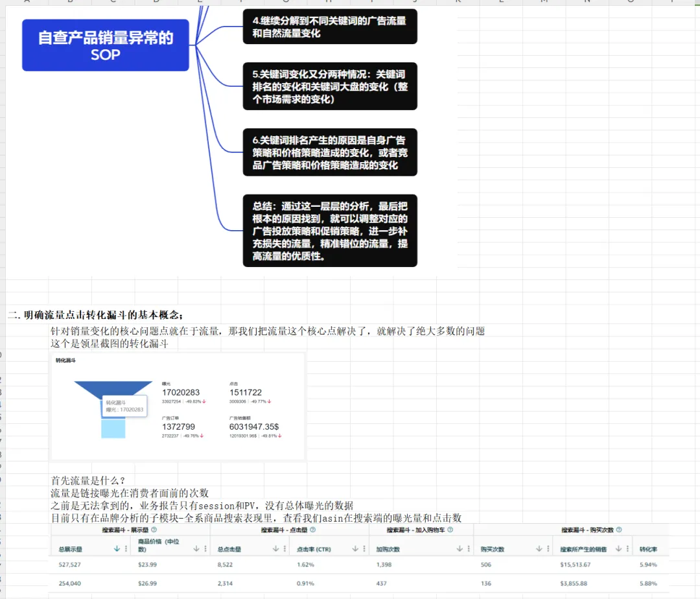Click the cell text 这个是领星截图的转化漏斗

(110, 344)
